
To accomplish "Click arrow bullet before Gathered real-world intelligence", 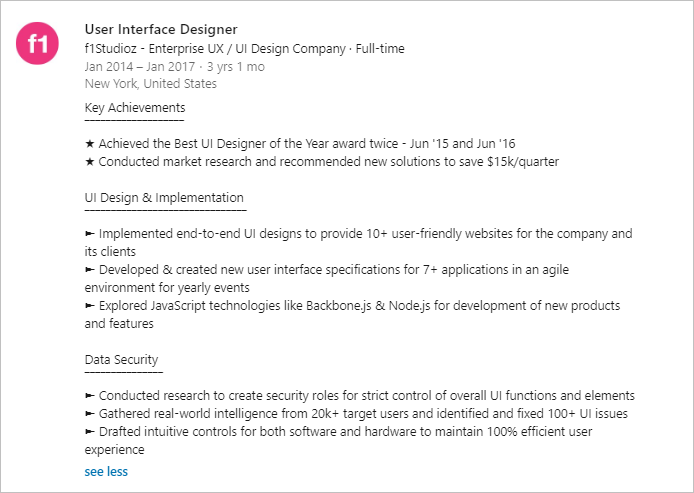I will pos(90,414).
